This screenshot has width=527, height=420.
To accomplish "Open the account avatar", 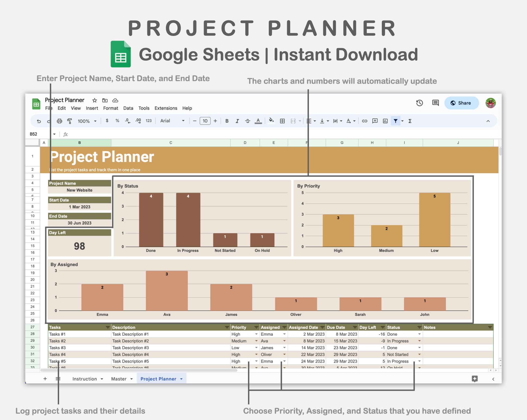I will [x=490, y=103].
